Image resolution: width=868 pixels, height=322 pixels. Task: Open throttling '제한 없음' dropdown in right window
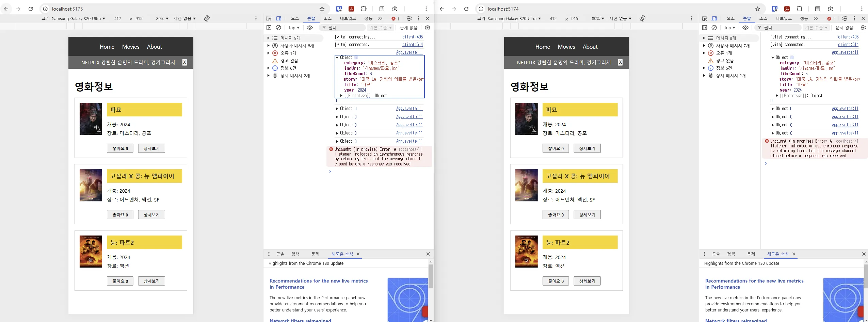[620, 19]
